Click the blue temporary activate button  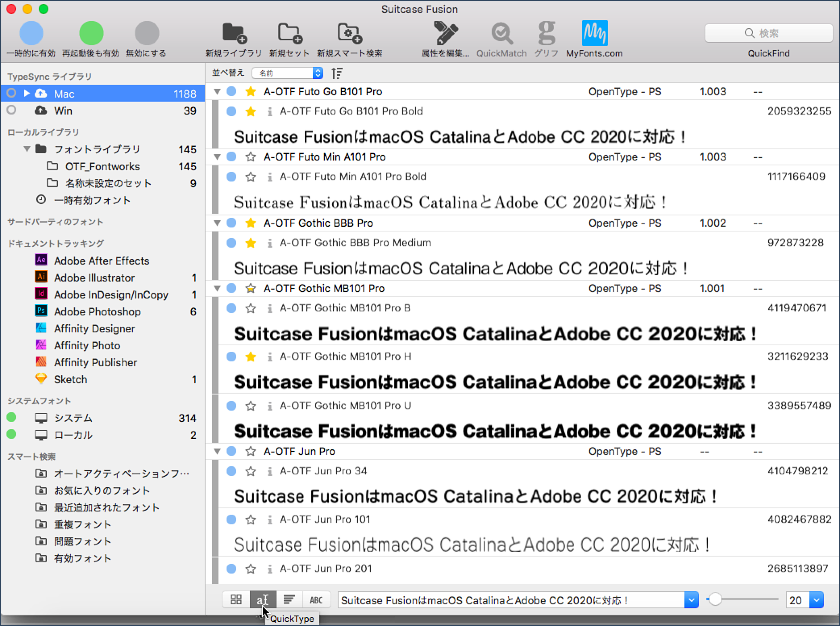pyautogui.click(x=31, y=33)
